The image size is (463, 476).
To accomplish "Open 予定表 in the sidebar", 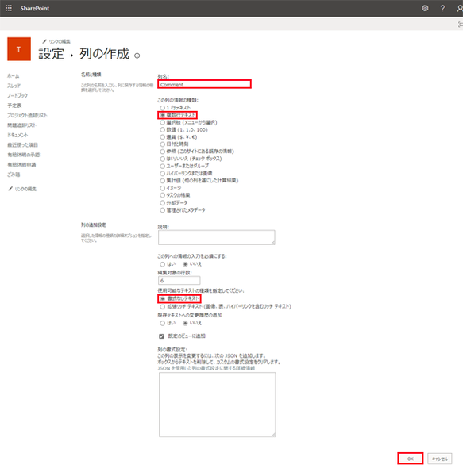I will click(14, 106).
